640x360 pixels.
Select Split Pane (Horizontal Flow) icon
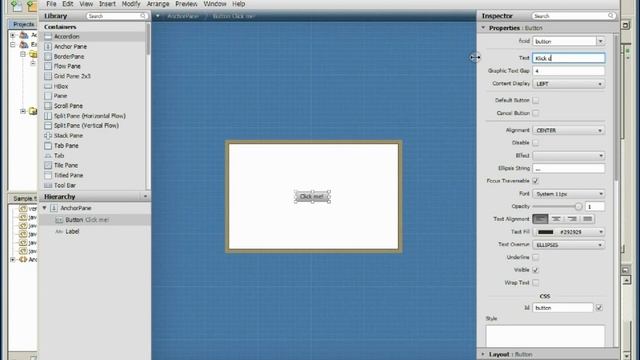coord(48,116)
